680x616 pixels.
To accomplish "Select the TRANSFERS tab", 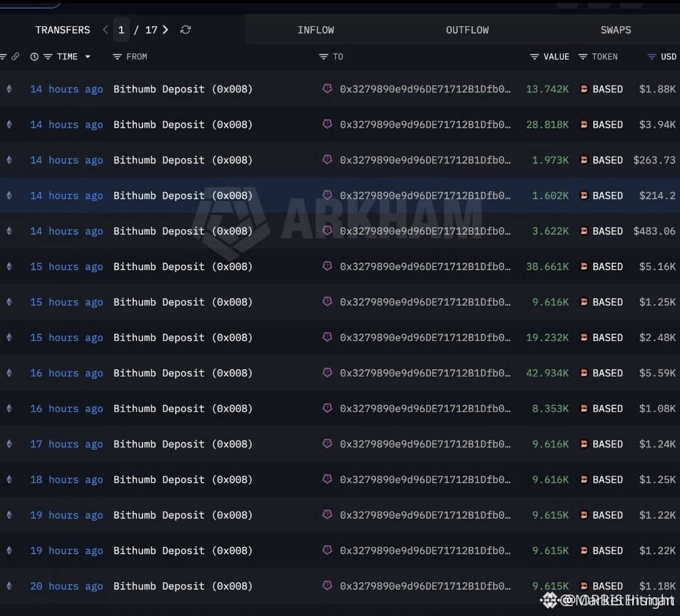I will click(63, 30).
